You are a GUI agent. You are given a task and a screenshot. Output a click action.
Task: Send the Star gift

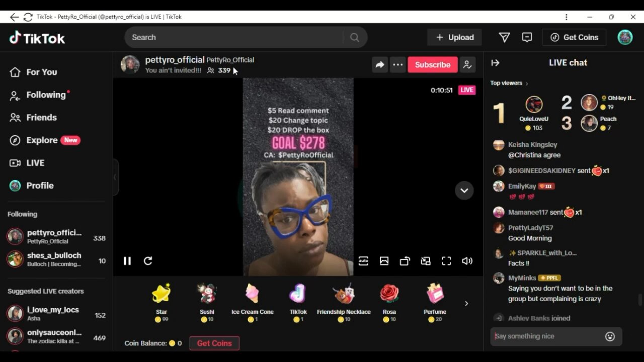tap(162, 303)
